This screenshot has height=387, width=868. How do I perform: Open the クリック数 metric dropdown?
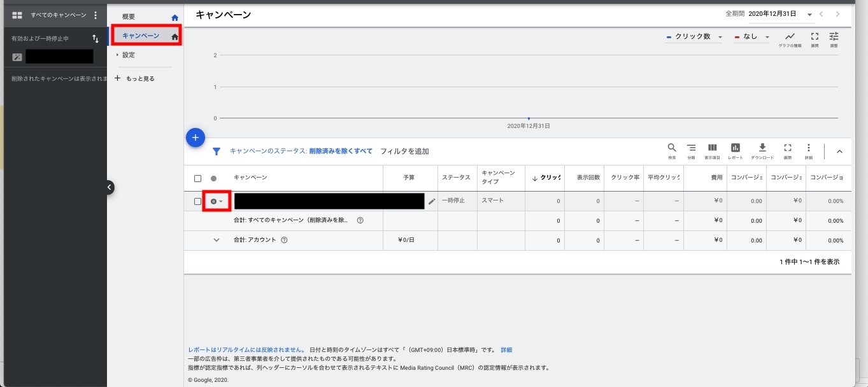coord(694,37)
